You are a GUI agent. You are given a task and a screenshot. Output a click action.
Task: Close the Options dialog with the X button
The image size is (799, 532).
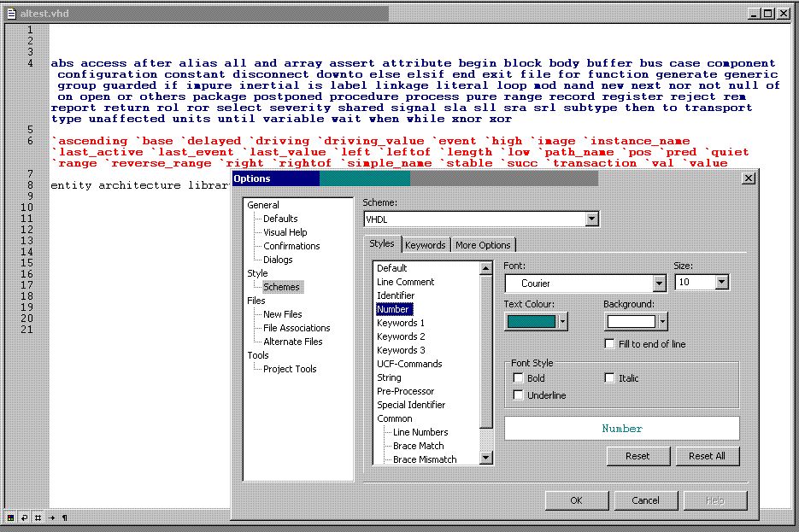(749, 178)
